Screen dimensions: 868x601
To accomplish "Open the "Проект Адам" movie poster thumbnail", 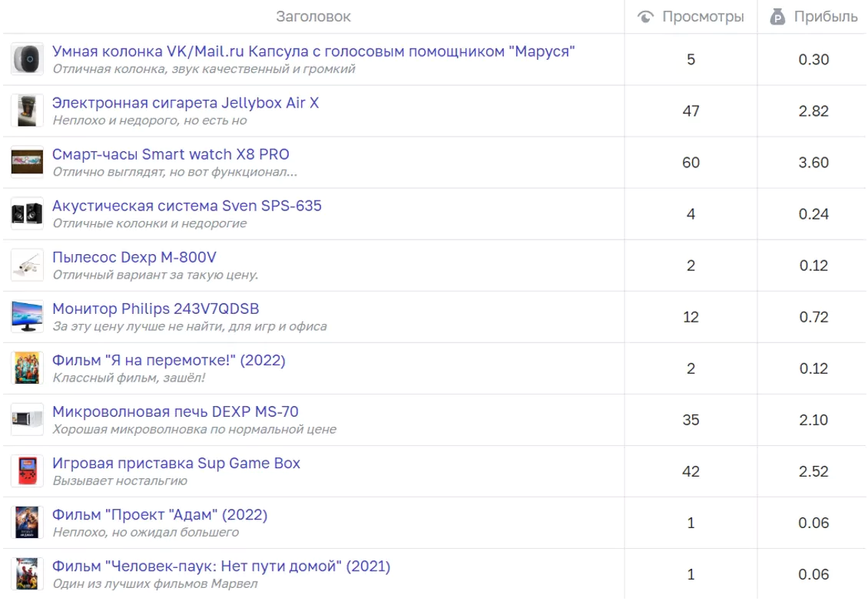I will click(x=27, y=523).
